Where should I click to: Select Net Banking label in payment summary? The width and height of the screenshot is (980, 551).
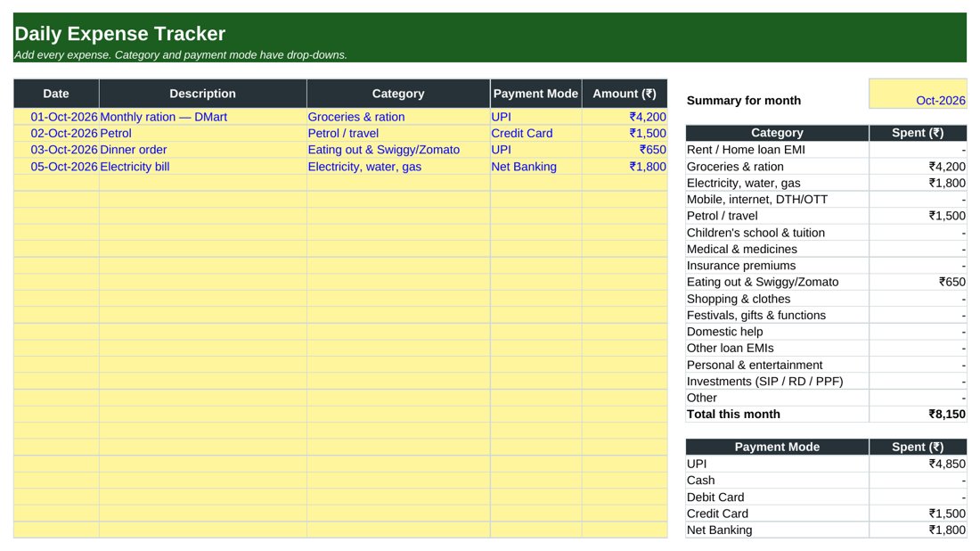[x=719, y=530]
